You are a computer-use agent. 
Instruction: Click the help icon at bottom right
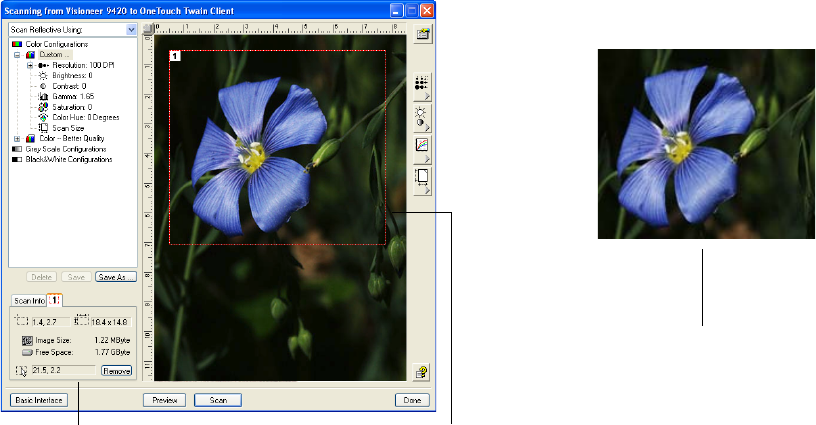pyautogui.click(x=423, y=370)
